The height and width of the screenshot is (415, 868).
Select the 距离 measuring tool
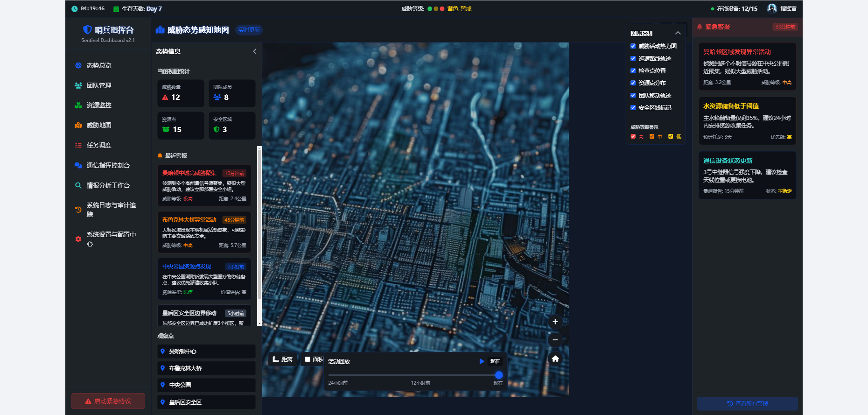tap(283, 359)
